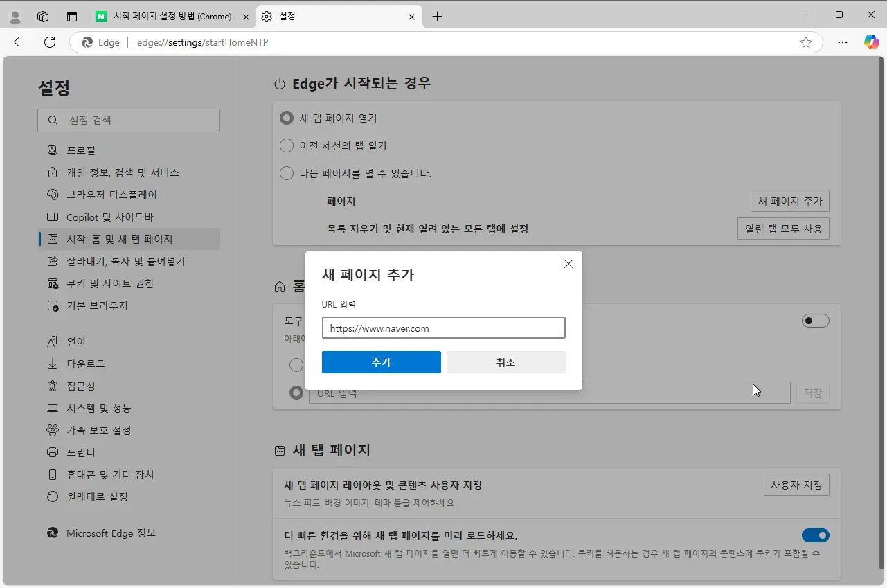Click the URL input field in the dialog
Viewport: 887px width, 588px height.
[443, 328]
